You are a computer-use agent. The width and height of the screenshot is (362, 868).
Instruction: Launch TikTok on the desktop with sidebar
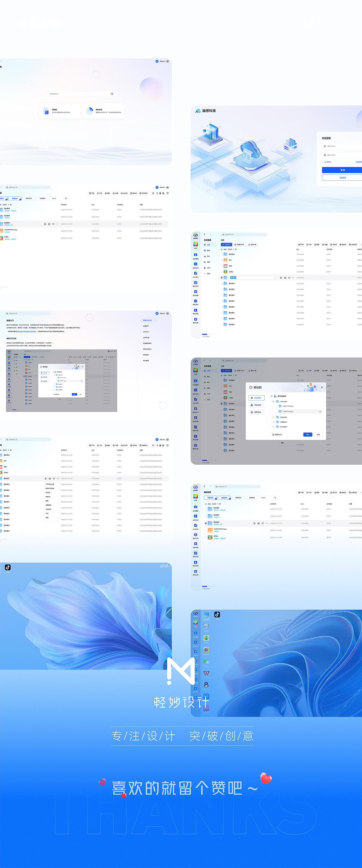point(217,615)
